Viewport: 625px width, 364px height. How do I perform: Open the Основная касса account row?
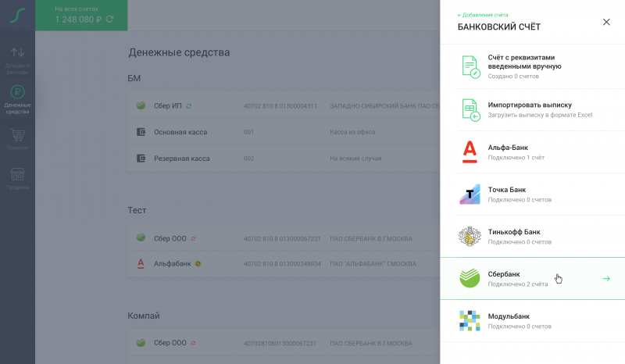(181, 132)
